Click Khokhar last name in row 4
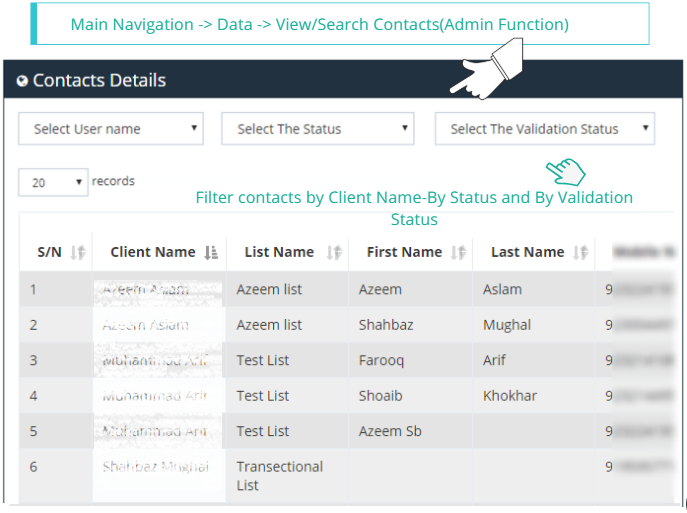687x513 pixels. click(510, 396)
